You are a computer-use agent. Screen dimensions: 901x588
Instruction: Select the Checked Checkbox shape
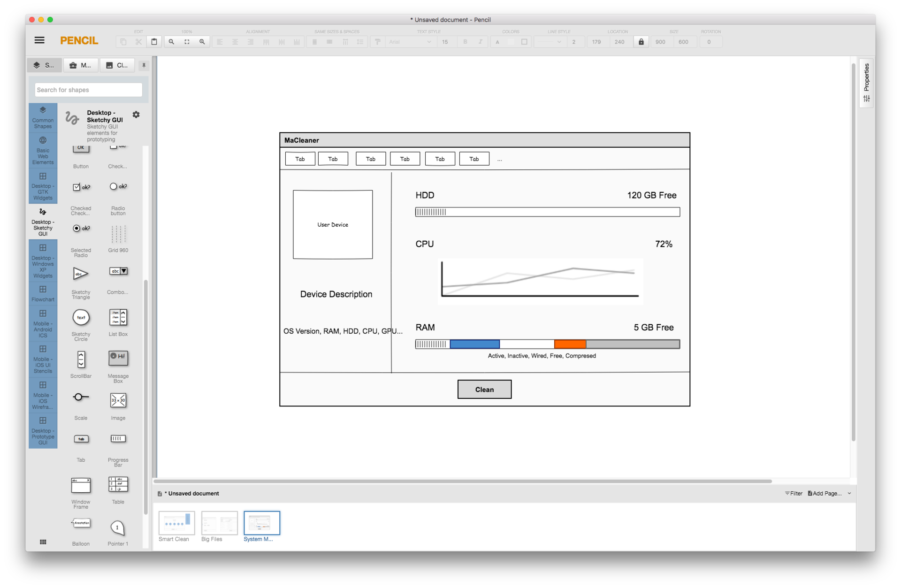pos(81,187)
